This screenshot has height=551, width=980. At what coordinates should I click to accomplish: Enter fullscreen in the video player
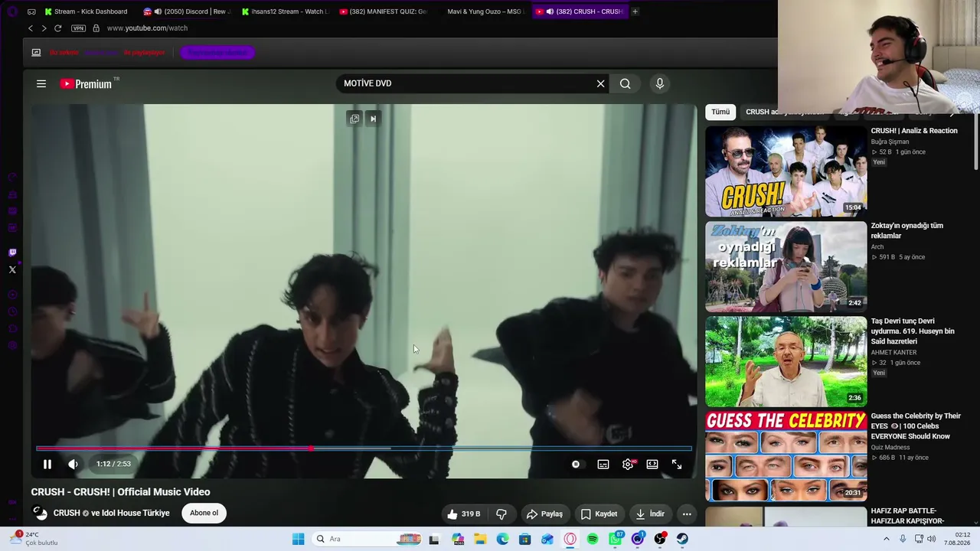(x=677, y=464)
